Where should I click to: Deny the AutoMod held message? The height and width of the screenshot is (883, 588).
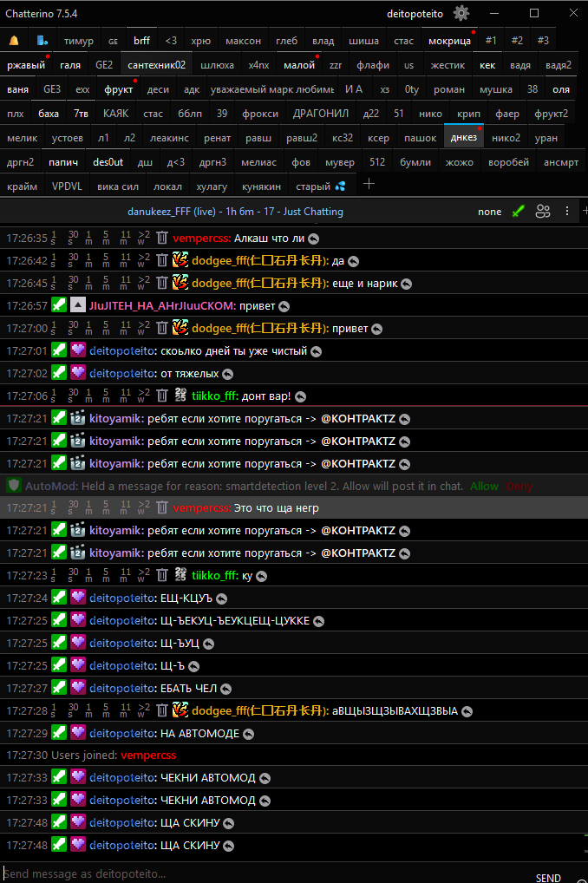[519, 486]
